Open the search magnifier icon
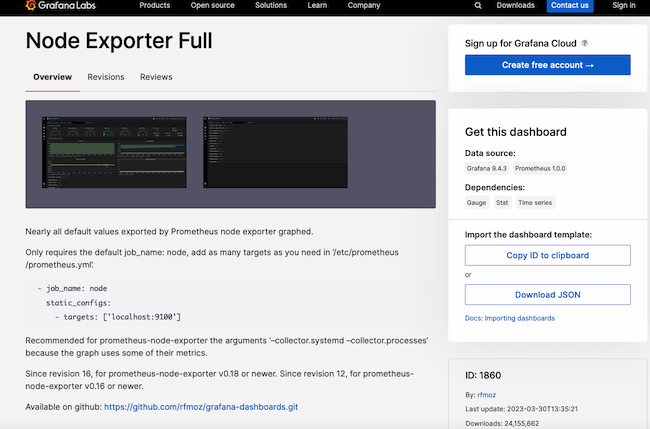 tap(478, 6)
